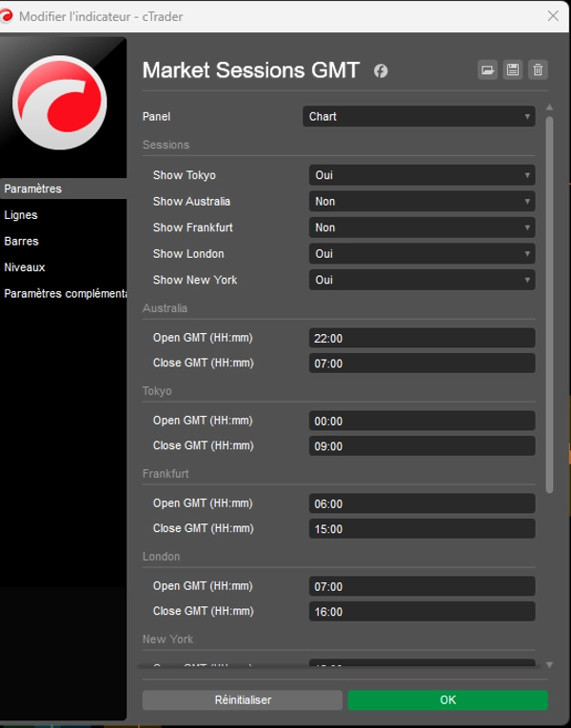Click the London section header
Viewport: 571px width, 728px height.
[161, 556]
